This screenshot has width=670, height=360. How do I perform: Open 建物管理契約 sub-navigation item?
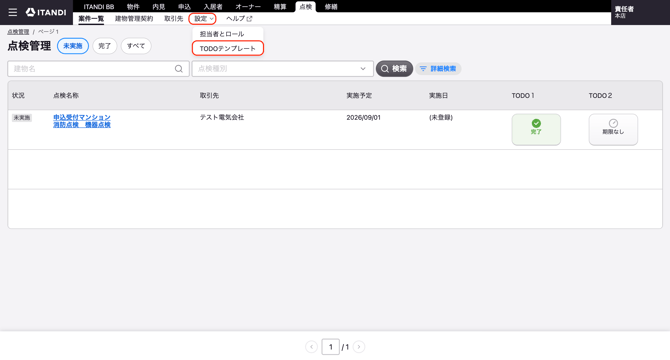point(134,19)
